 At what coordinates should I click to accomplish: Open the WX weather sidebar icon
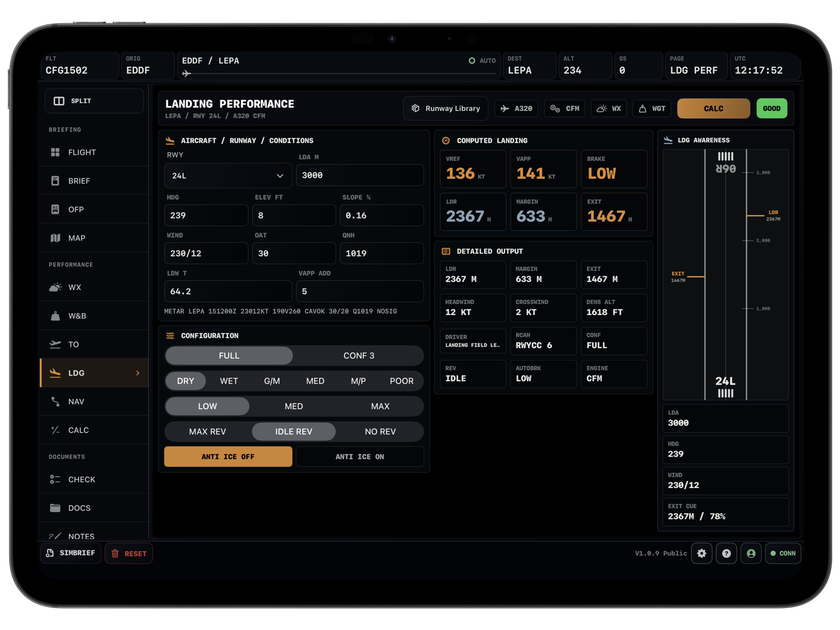click(x=55, y=287)
